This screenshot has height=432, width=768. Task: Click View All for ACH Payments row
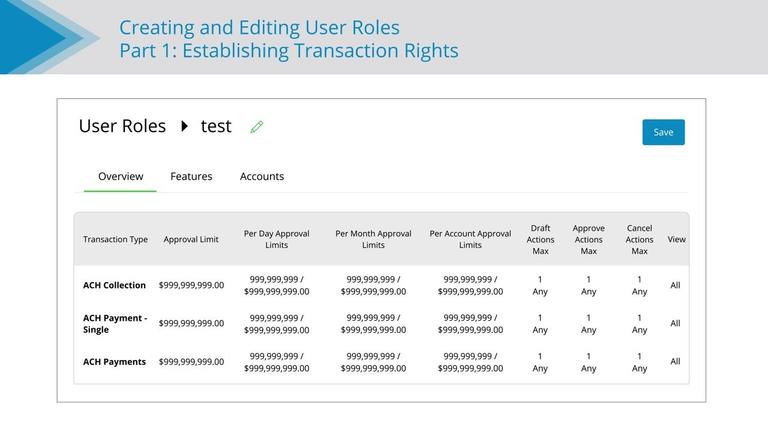click(675, 362)
